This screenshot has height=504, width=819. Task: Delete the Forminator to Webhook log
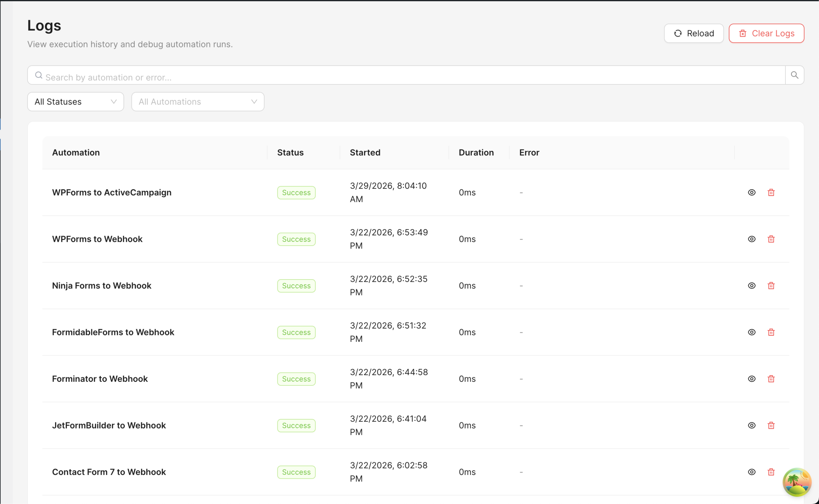[x=771, y=379]
